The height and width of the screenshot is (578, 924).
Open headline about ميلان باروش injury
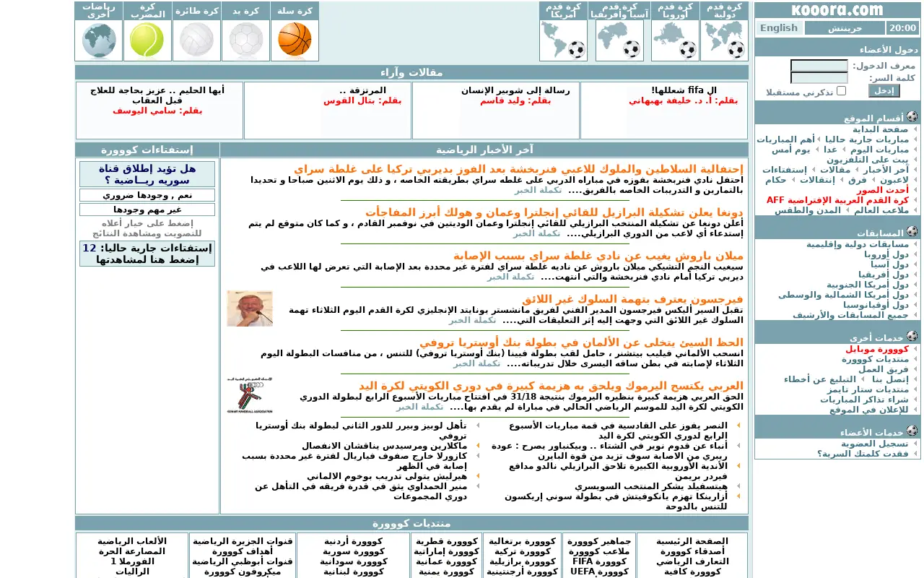coord(598,256)
